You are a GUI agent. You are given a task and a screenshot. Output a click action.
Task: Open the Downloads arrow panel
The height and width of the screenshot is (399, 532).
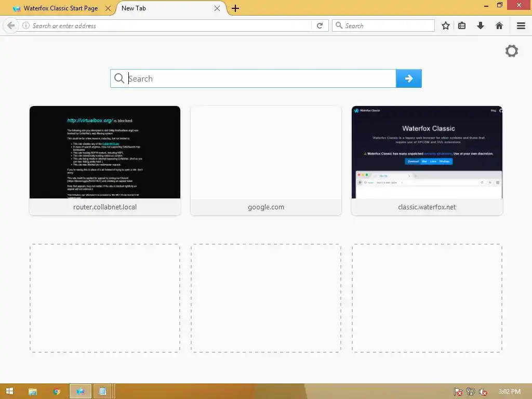[x=481, y=25]
